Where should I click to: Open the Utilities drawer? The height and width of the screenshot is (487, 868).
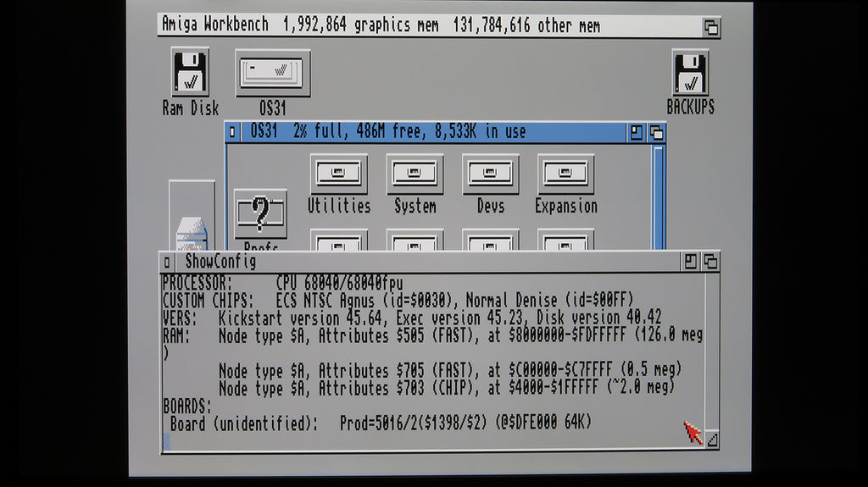point(338,174)
